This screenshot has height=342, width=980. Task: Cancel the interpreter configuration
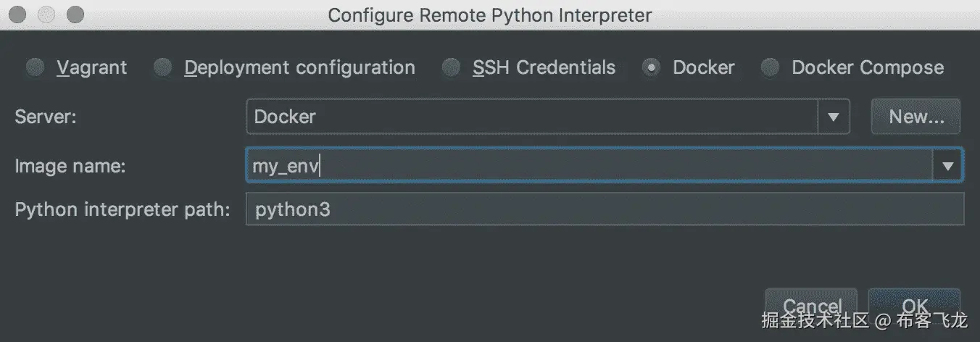pyautogui.click(x=812, y=306)
